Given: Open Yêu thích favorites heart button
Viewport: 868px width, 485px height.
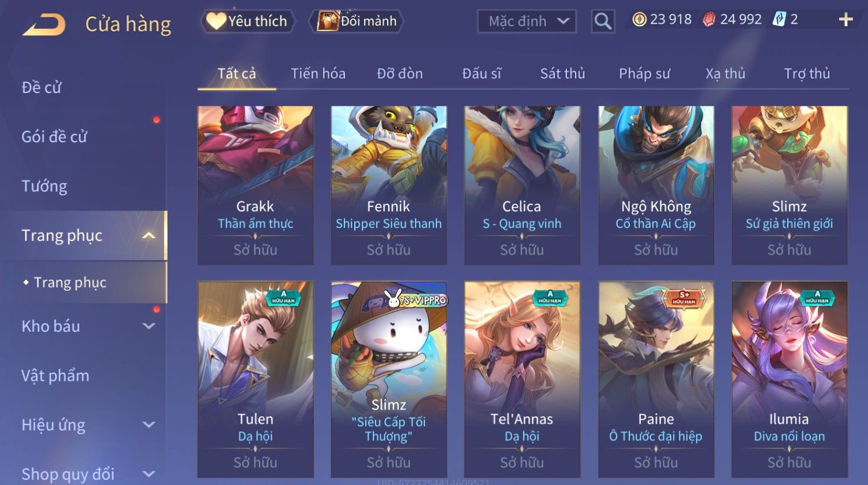Looking at the screenshot, I should click(248, 21).
